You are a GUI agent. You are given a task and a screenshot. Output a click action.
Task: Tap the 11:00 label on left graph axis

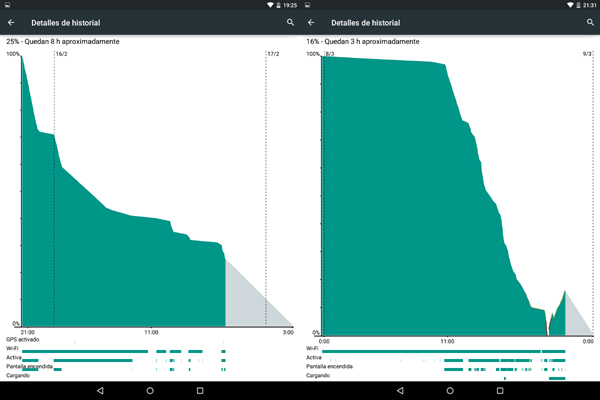151,332
